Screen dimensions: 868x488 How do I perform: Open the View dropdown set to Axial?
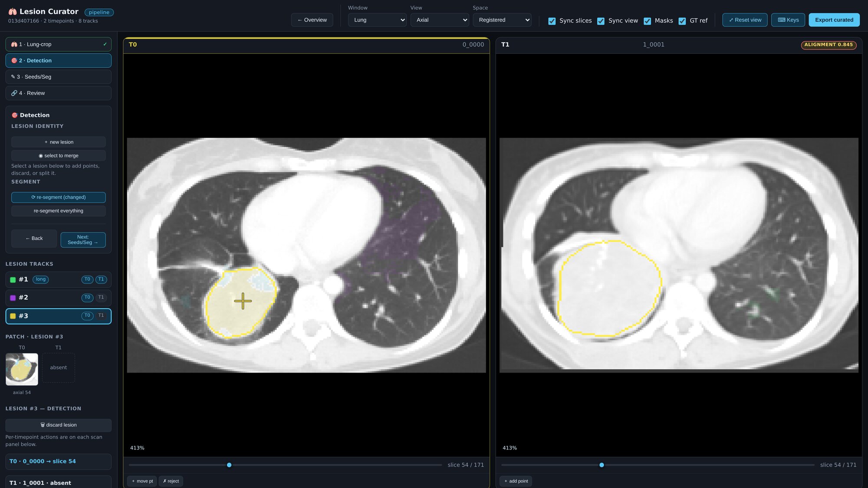pos(440,20)
